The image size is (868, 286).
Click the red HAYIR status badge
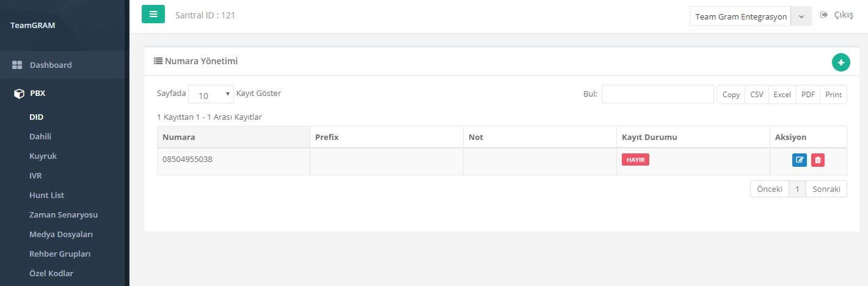point(635,159)
